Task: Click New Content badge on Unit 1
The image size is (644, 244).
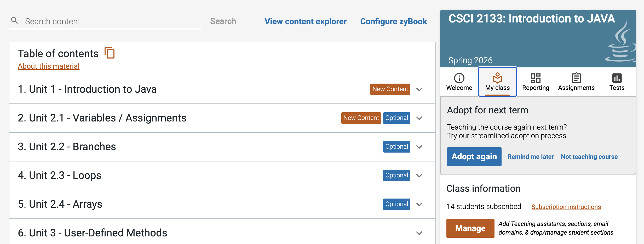Action: pos(390,89)
